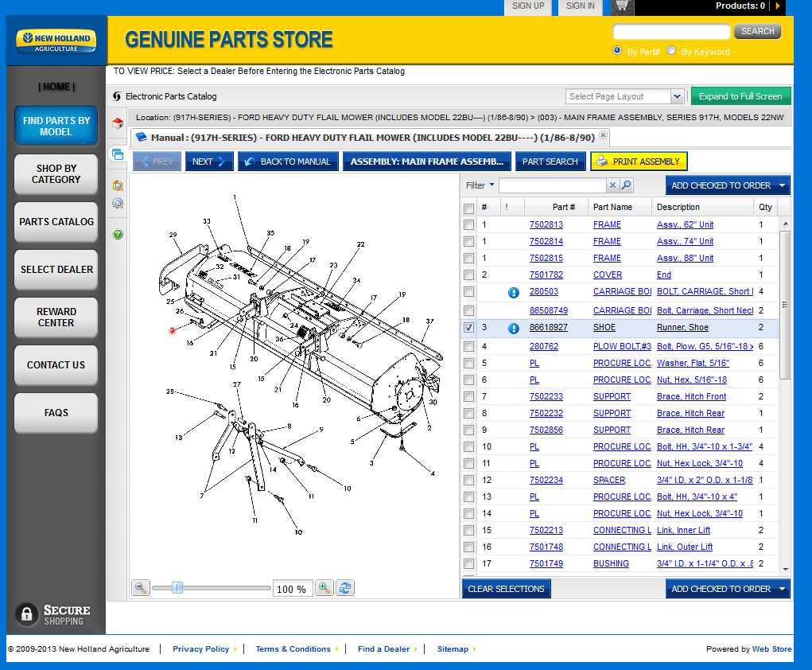This screenshot has height=670, width=812.
Task: Click the diagram zoom slider handle
Action: coord(177,588)
